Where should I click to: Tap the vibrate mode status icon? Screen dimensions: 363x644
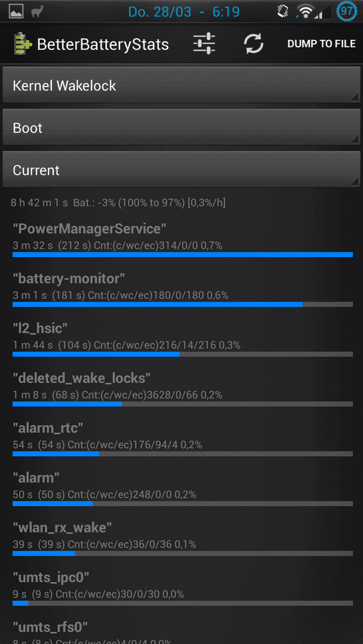(283, 11)
